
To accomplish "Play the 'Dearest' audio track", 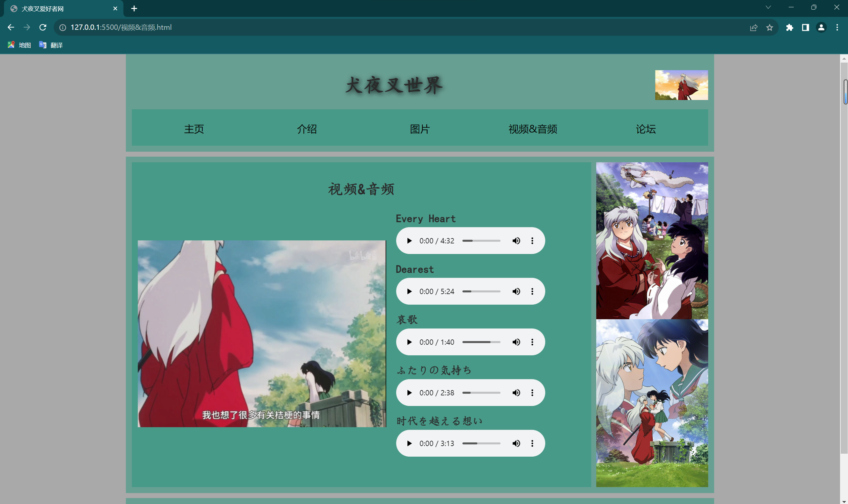I will pos(409,291).
